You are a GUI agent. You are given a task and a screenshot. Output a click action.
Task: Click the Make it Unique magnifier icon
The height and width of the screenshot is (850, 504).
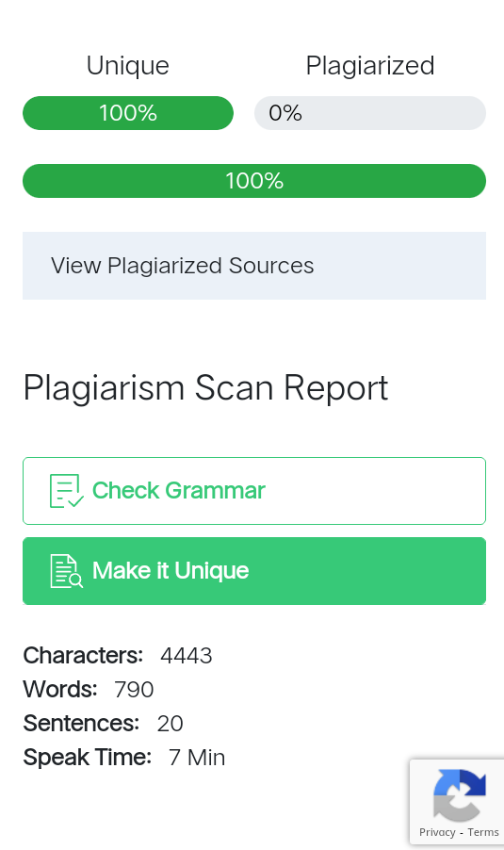pos(67,571)
